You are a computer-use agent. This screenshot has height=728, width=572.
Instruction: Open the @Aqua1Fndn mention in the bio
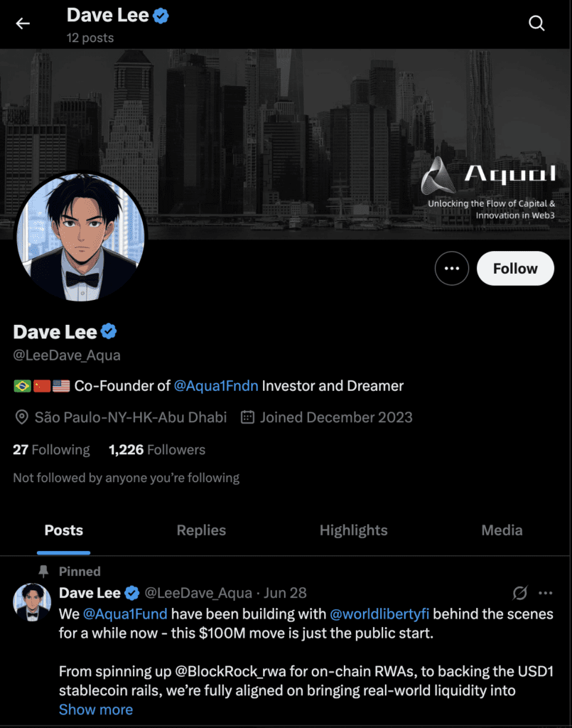(216, 386)
